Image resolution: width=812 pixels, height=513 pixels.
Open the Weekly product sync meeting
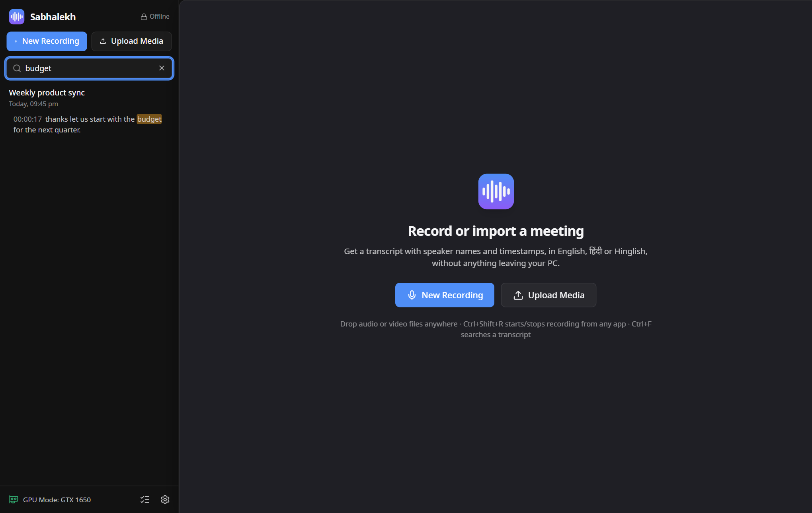(x=47, y=93)
